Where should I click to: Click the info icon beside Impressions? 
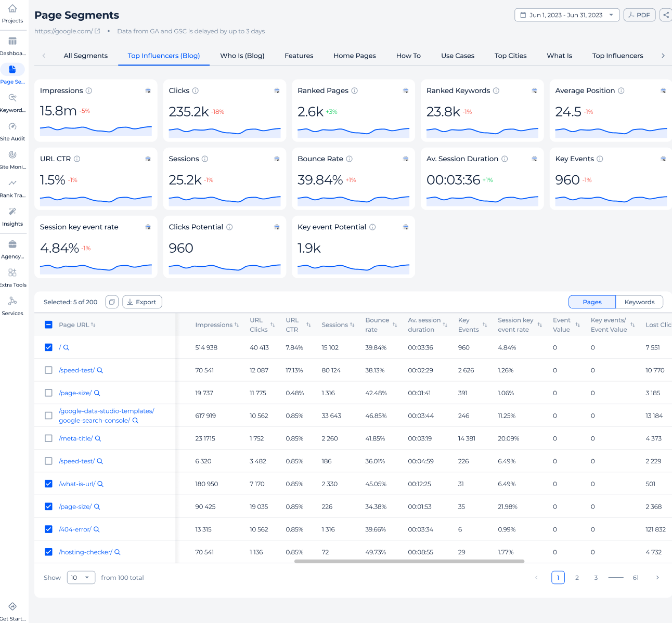click(89, 90)
